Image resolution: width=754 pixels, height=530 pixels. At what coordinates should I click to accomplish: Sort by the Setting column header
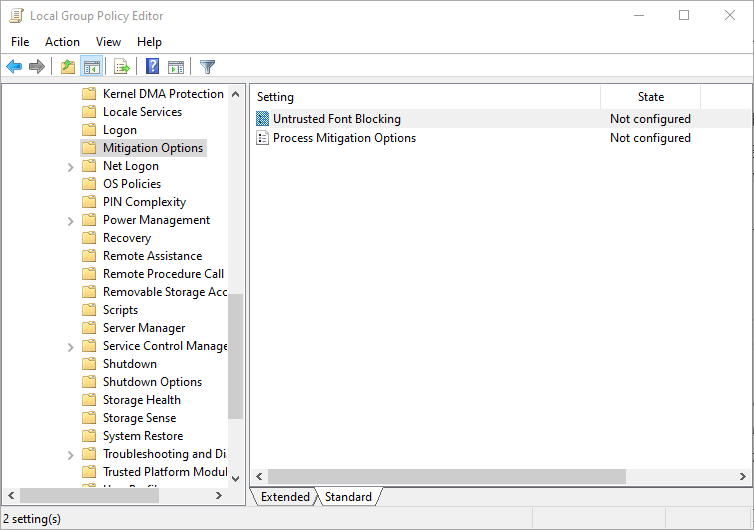[426, 97]
